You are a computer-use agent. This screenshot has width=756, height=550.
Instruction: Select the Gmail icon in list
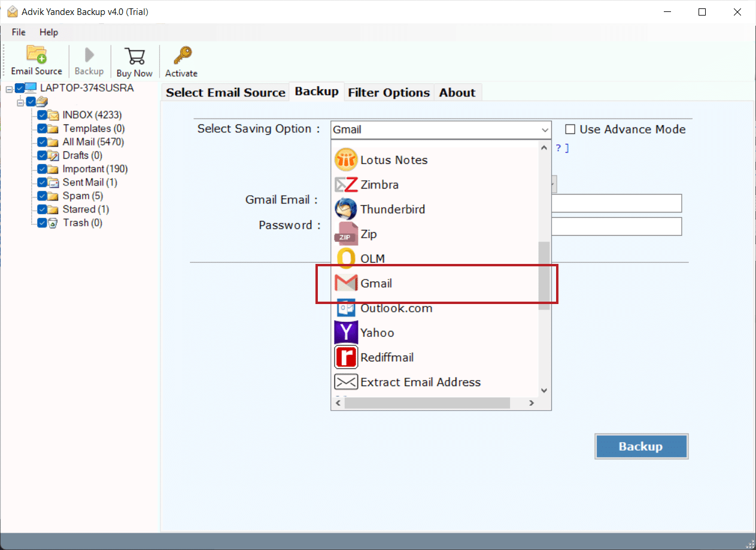coord(346,283)
